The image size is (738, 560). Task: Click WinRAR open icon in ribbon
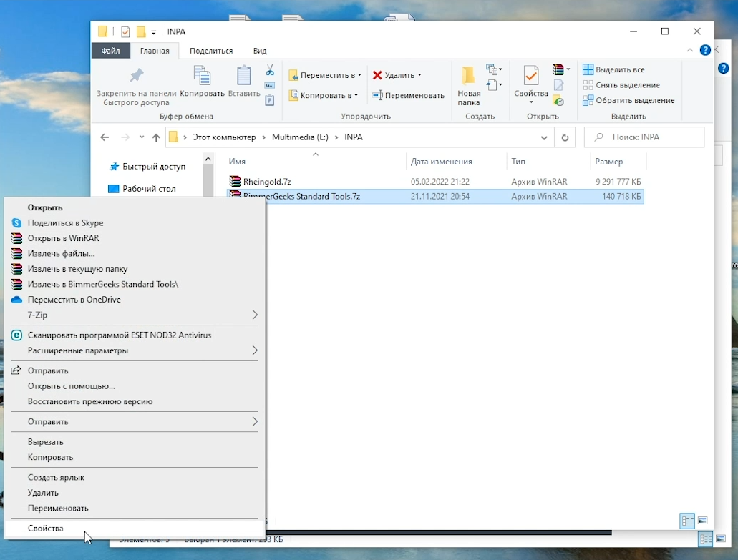(558, 69)
